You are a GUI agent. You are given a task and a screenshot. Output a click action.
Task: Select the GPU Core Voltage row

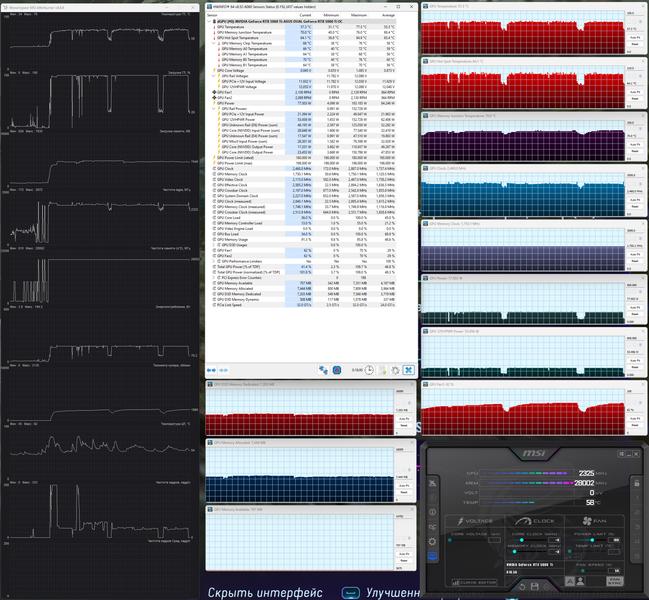303,70
